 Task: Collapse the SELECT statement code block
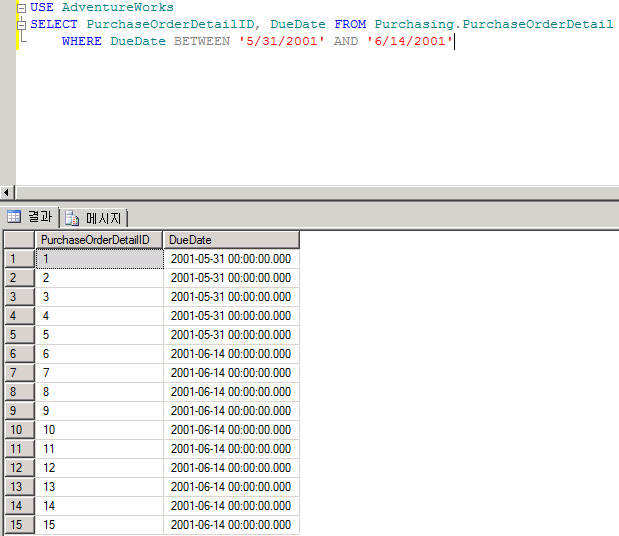tap(22, 25)
